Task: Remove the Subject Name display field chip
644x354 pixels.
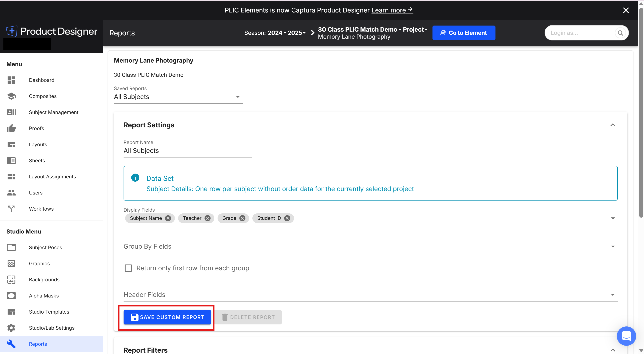Action: click(x=168, y=218)
